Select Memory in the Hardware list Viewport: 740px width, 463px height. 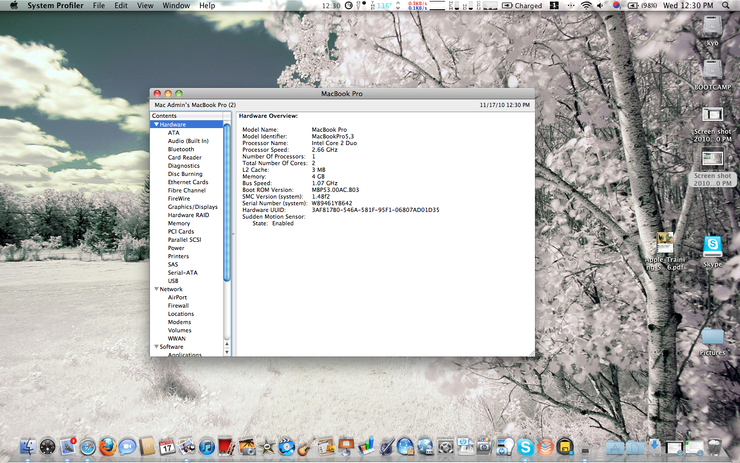click(179, 223)
